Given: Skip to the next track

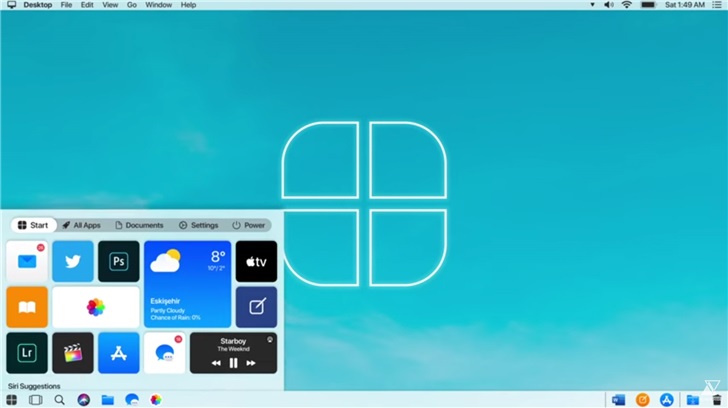Looking at the screenshot, I should click(251, 363).
